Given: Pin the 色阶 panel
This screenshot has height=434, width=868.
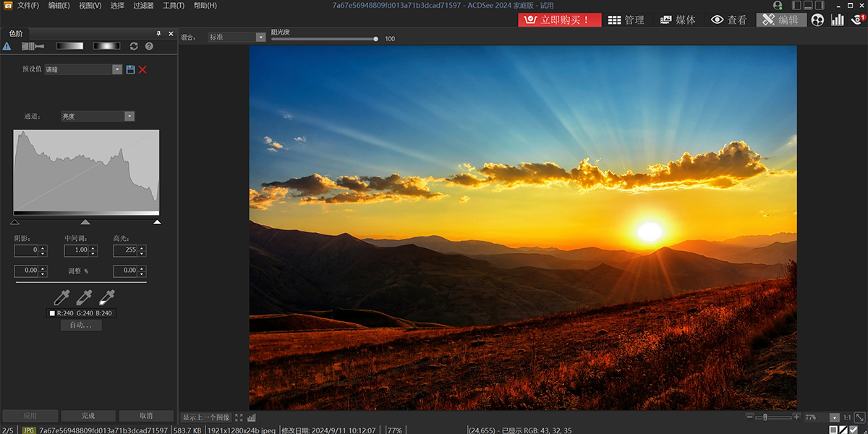Looking at the screenshot, I should click(x=159, y=33).
